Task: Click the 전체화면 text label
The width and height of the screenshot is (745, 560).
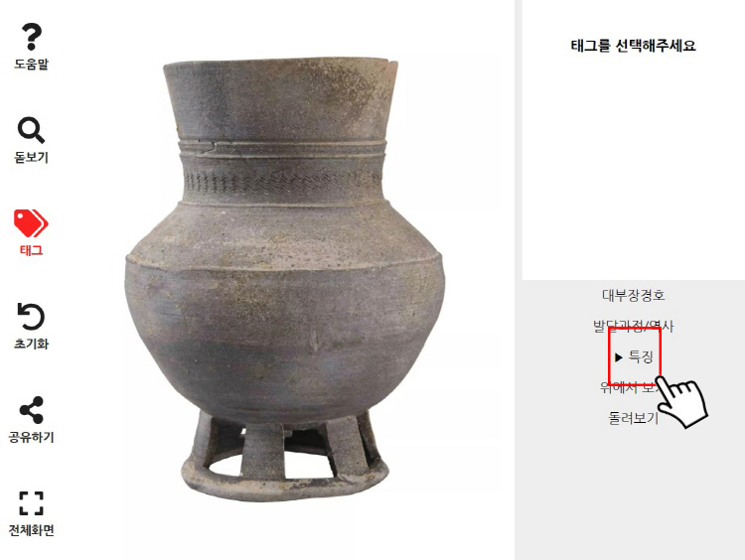Action: [32, 530]
